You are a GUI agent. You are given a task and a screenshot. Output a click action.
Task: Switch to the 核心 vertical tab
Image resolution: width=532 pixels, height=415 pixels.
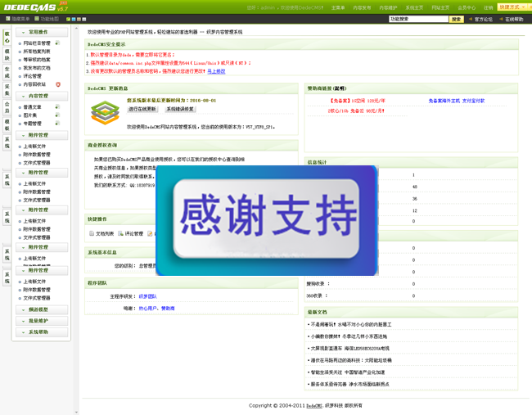tap(7, 38)
